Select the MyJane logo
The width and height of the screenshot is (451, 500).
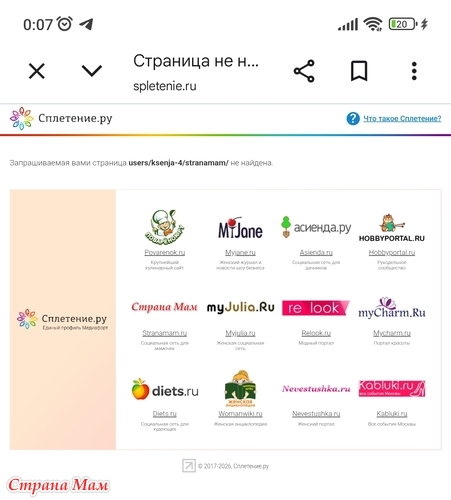240,229
